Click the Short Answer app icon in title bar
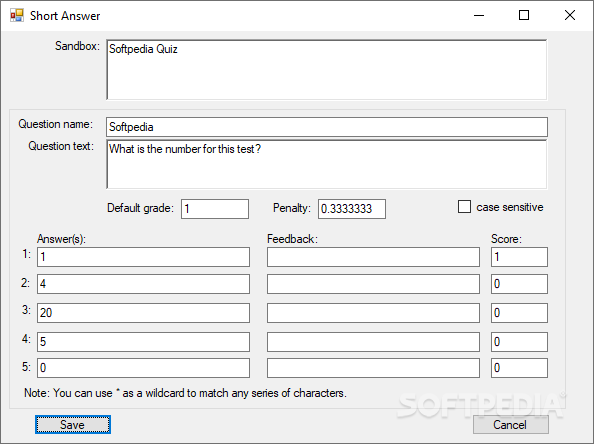The image size is (594, 444). (x=17, y=16)
